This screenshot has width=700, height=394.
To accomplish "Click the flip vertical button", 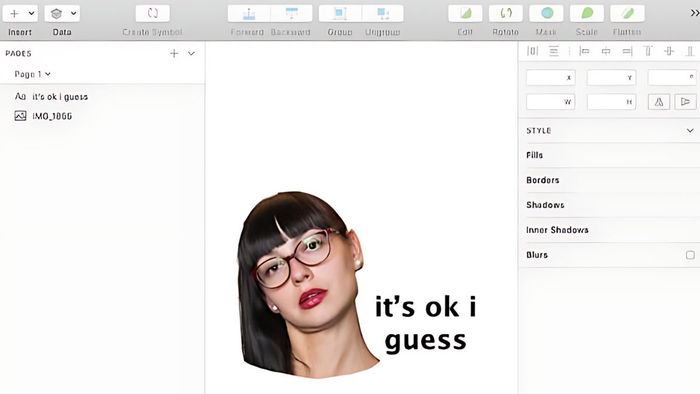I will coord(685,102).
